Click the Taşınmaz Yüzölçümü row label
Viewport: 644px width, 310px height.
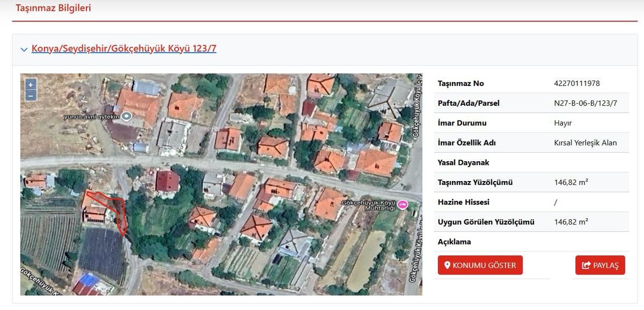click(475, 183)
